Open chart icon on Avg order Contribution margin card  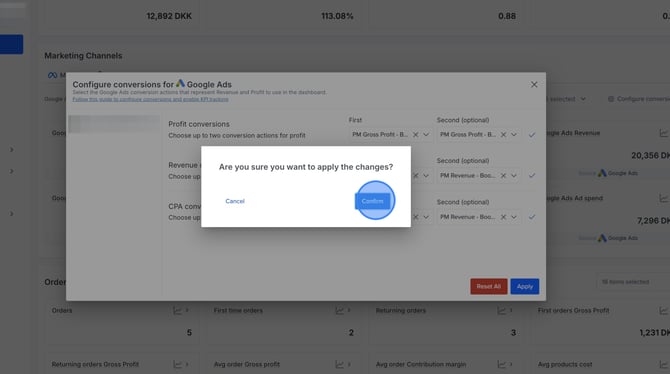501,365
